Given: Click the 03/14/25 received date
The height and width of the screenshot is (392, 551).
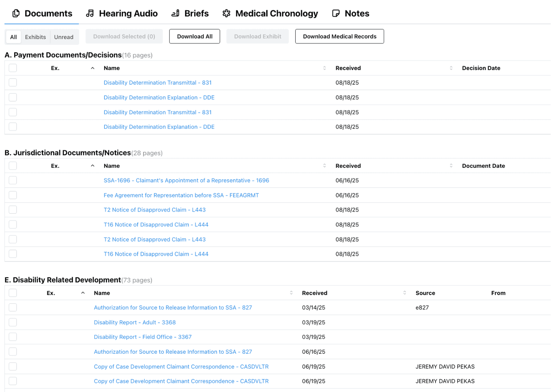Looking at the screenshot, I should coord(313,308).
